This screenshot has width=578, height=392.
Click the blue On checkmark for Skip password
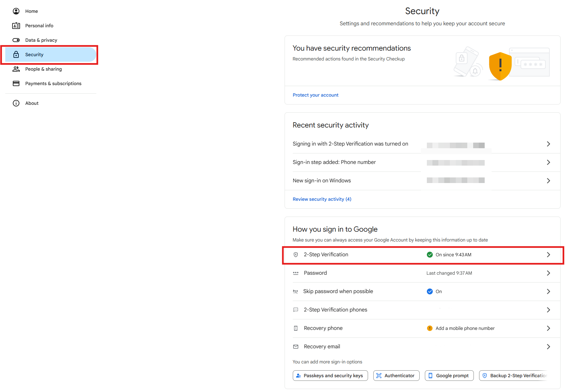point(429,291)
